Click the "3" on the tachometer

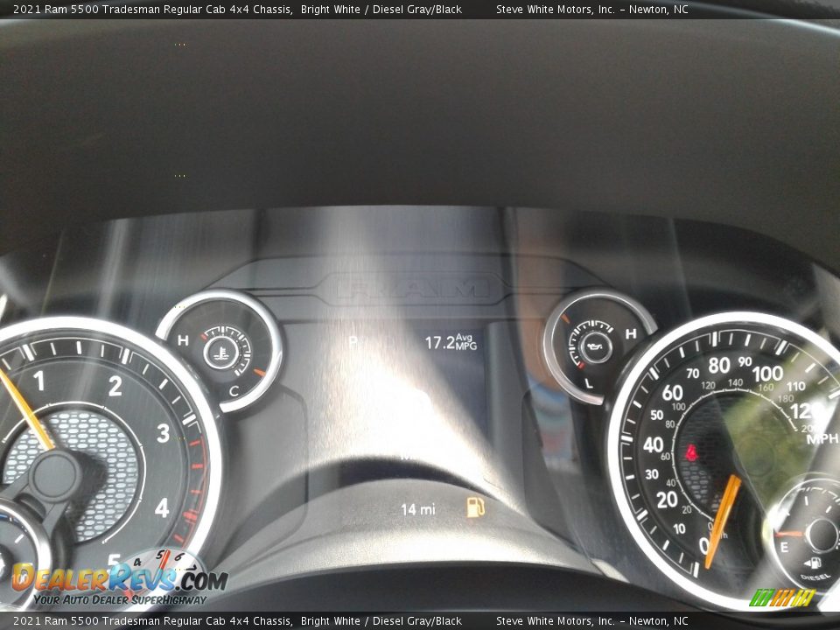164,433
